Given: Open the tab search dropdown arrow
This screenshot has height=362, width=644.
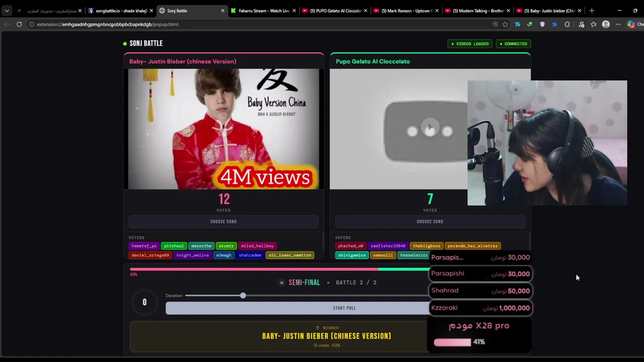Looking at the screenshot, I should pyautogui.click(x=7, y=11).
